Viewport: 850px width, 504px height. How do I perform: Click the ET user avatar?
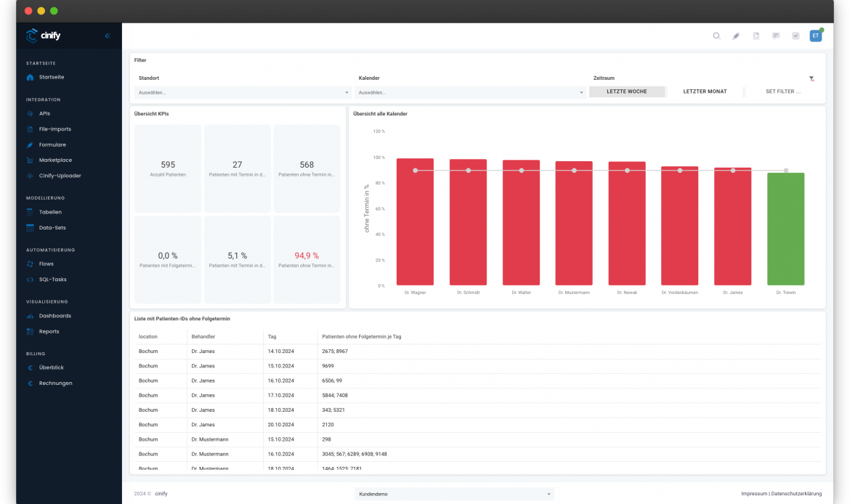pyautogui.click(x=815, y=36)
